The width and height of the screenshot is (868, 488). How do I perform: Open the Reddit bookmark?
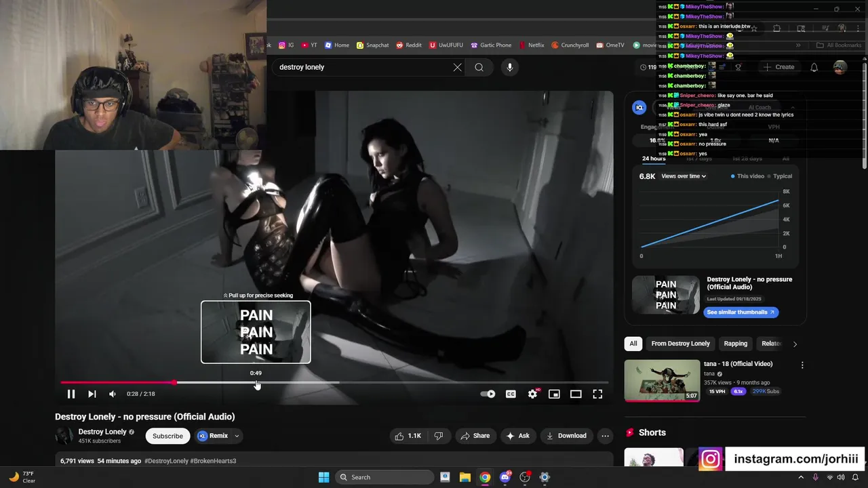409,45
